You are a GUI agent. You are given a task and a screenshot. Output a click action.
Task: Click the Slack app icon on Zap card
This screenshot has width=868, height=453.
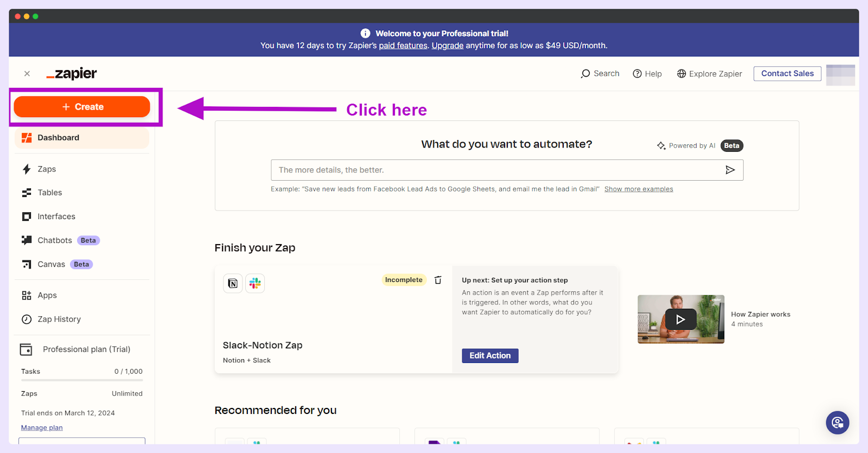255,283
